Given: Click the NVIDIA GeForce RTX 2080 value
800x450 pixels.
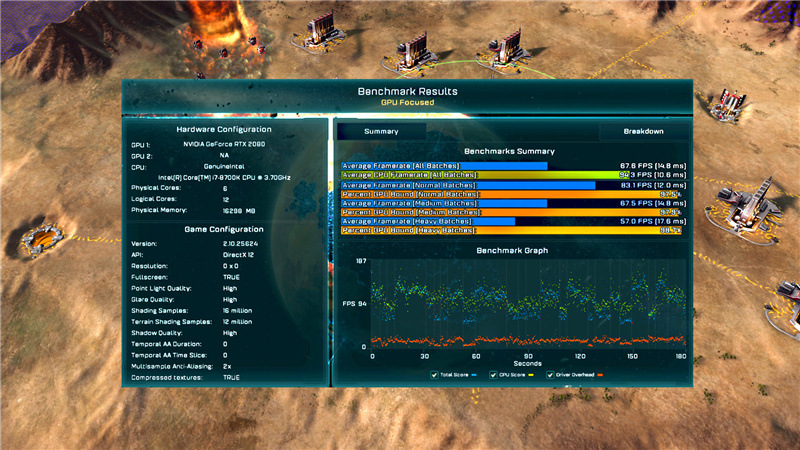Looking at the screenshot, I should coord(223,144).
